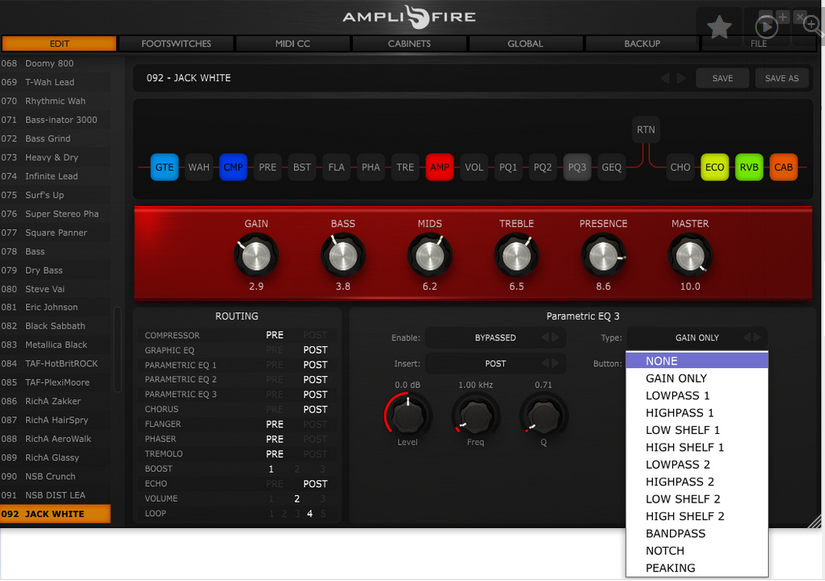Set Compressor routing to POST
Screen dimensions: 825x581
[315, 335]
